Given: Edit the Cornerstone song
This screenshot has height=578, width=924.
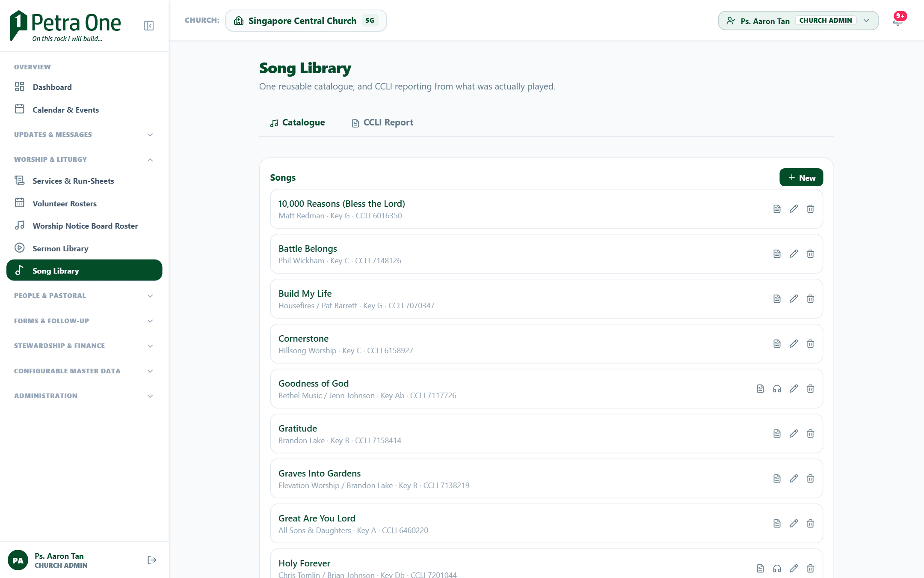Looking at the screenshot, I should pos(794,344).
